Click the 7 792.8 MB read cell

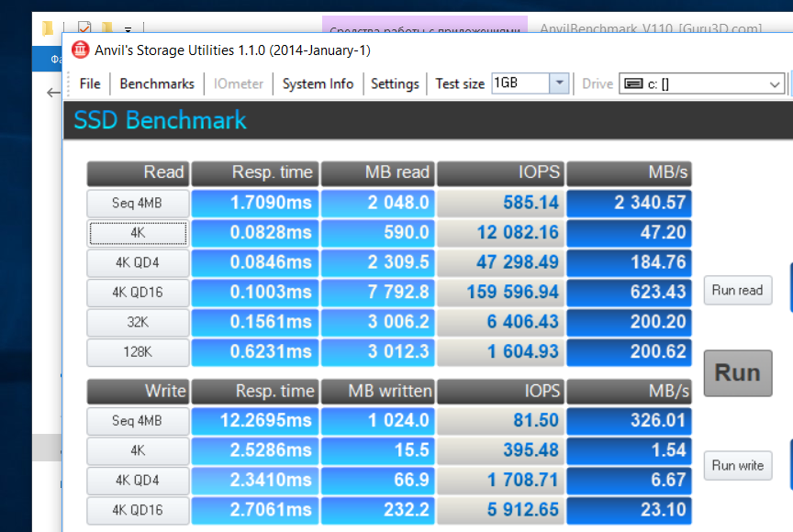coord(377,293)
